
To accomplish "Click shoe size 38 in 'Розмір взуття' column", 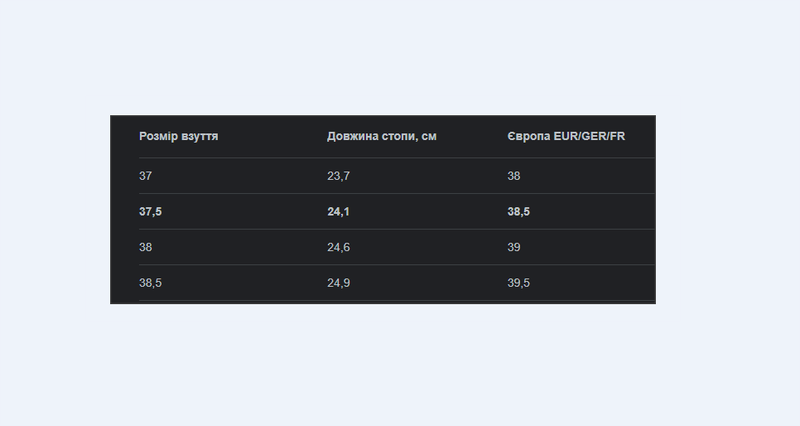I will click(146, 247).
